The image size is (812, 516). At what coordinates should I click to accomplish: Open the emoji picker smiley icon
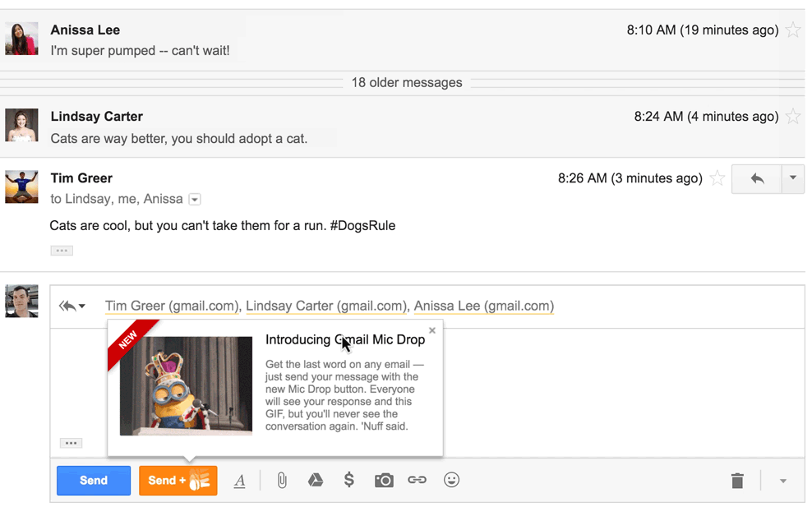click(451, 481)
